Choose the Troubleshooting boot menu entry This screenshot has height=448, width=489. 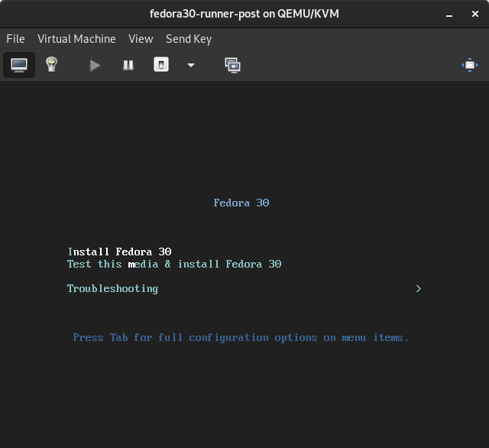pos(112,288)
